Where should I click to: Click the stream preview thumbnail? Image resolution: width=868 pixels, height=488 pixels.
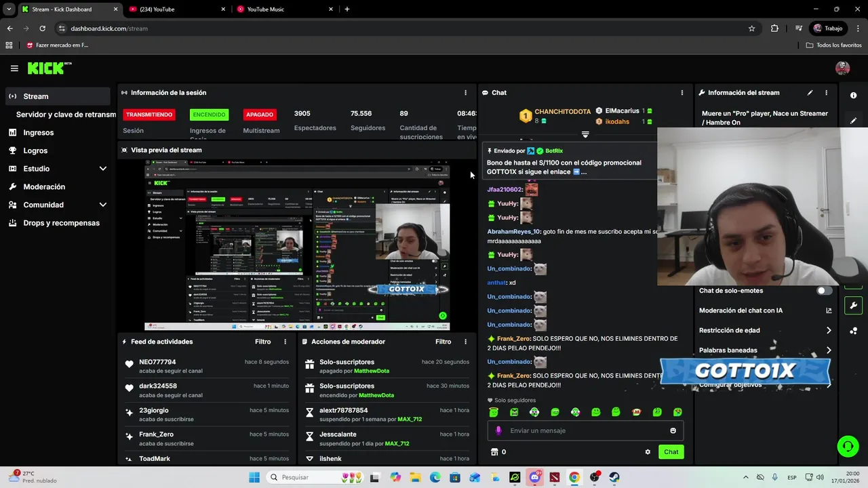coord(297,245)
